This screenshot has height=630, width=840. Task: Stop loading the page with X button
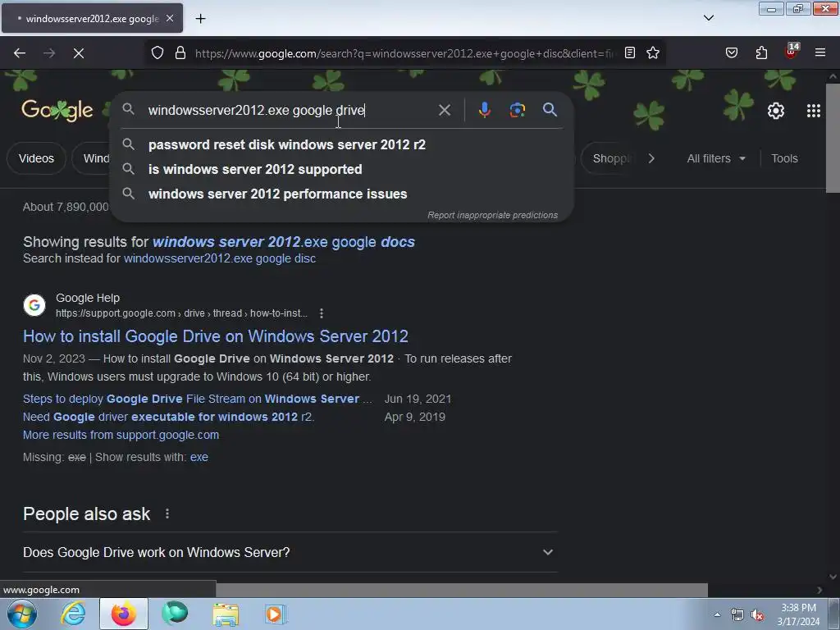pyautogui.click(x=78, y=53)
